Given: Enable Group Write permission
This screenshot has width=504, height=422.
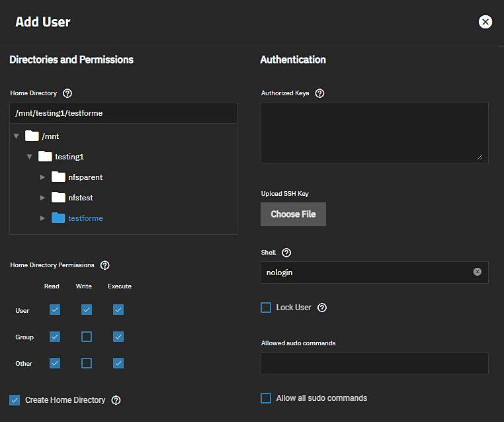Looking at the screenshot, I should 87,337.
